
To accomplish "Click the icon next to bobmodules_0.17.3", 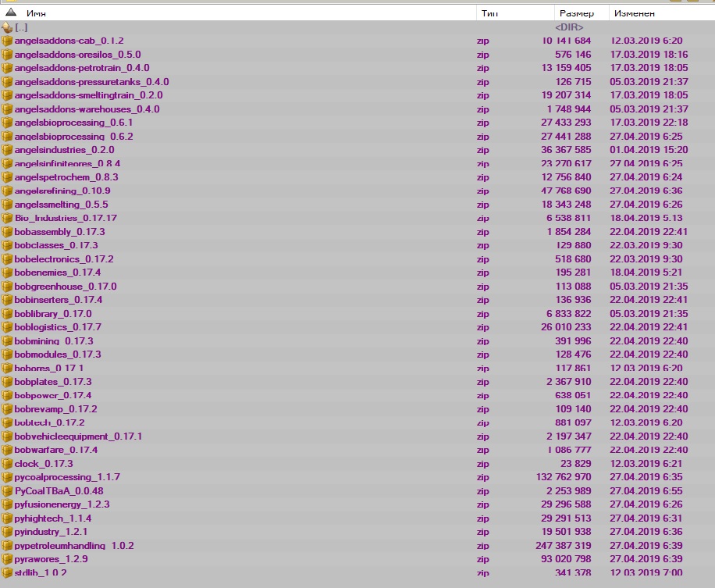I will [7, 355].
